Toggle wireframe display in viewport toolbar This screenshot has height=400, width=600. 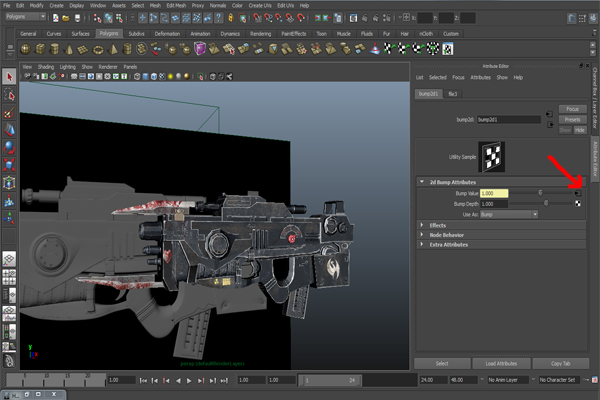coord(137,77)
